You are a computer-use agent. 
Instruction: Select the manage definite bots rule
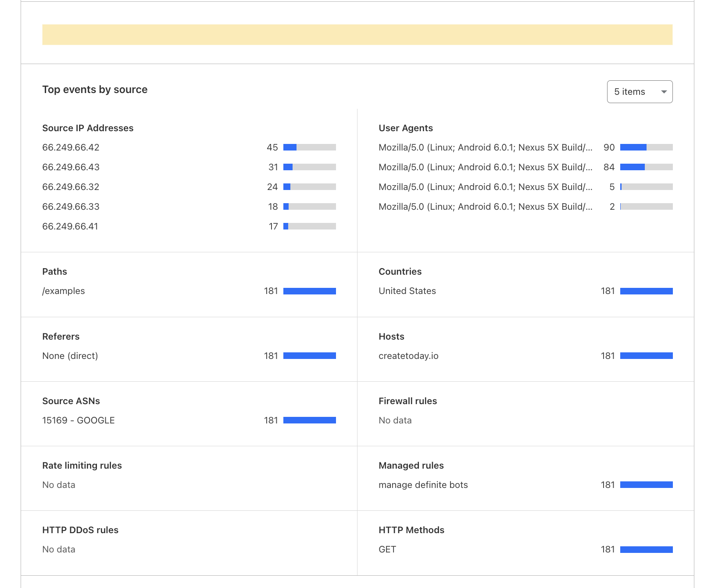(x=423, y=485)
